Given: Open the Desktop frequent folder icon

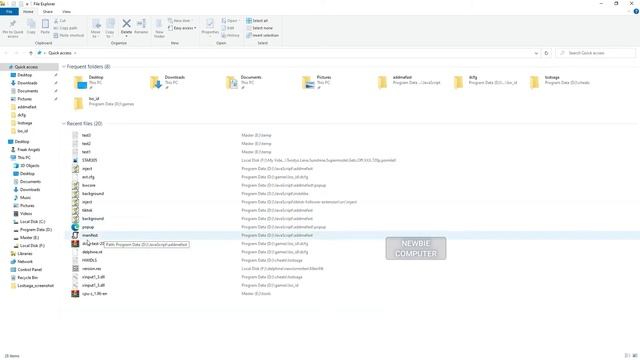Looking at the screenshot, I should pyautogui.click(x=80, y=82).
